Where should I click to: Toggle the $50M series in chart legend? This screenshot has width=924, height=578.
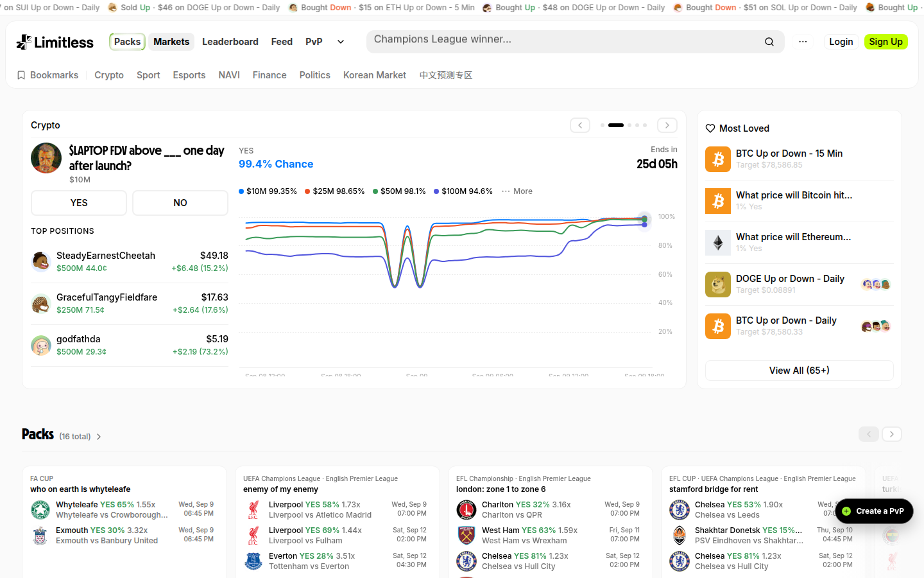point(399,191)
